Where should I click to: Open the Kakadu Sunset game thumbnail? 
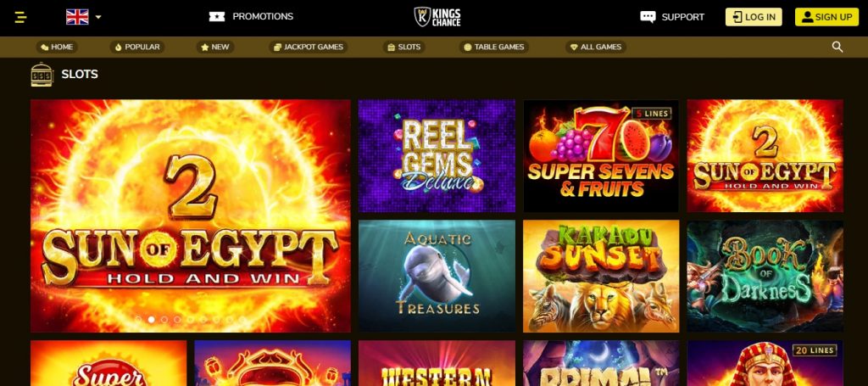pyautogui.click(x=601, y=277)
